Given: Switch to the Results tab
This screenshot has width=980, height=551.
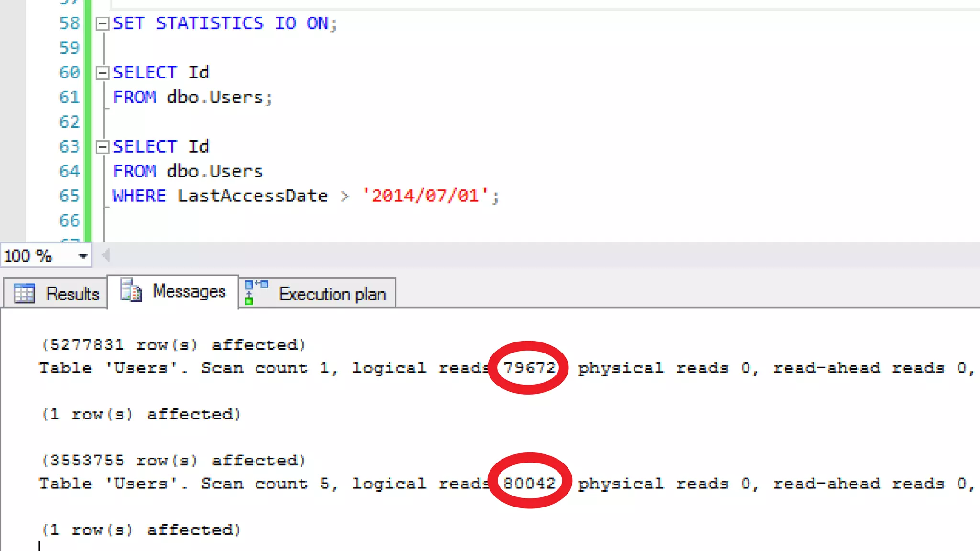Looking at the screenshot, I should 72,294.
